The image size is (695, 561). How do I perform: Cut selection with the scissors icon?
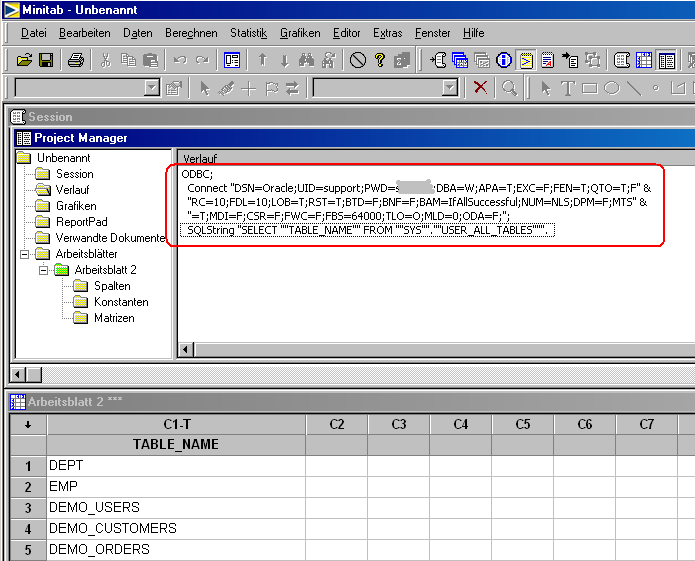tap(105, 60)
